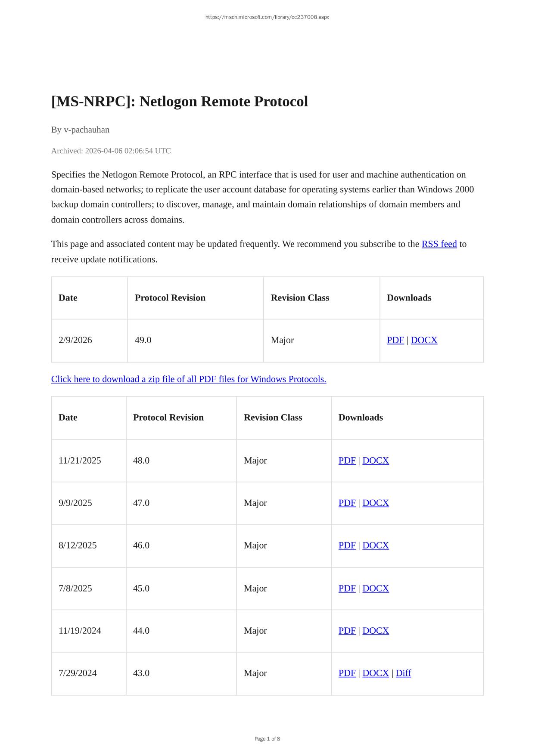Screen dimensions: 535x756
Task: Download the DOCX for revision 49.0
Action: [x=424, y=340]
